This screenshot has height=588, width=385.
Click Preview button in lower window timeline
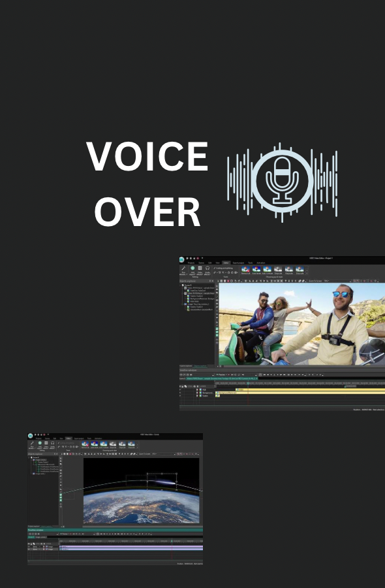[x=65, y=534]
